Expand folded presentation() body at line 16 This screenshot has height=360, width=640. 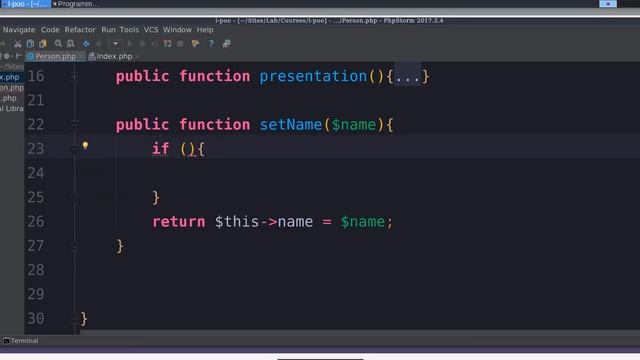[x=75, y=76]
